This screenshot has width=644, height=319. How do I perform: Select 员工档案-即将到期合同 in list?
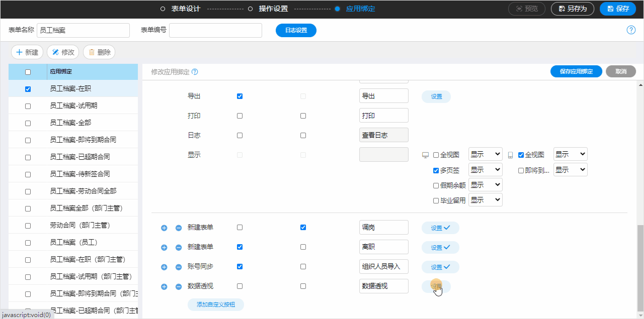coord(73,140)
